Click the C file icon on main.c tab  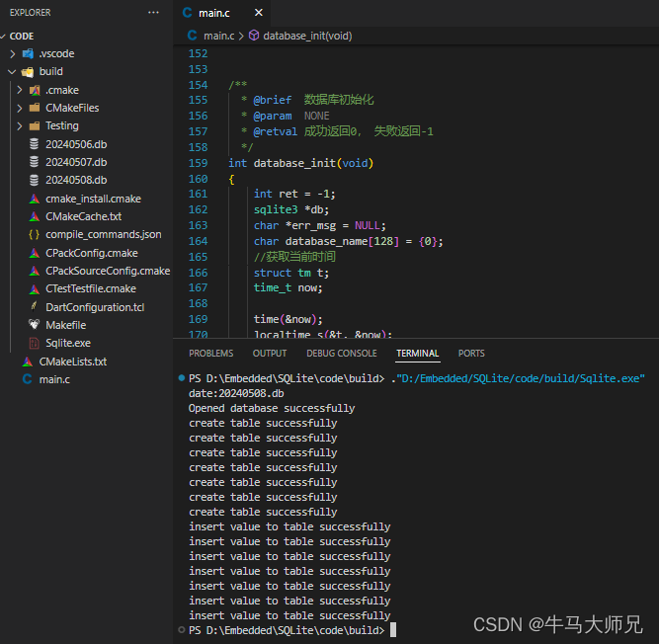[x=188, y=13]
